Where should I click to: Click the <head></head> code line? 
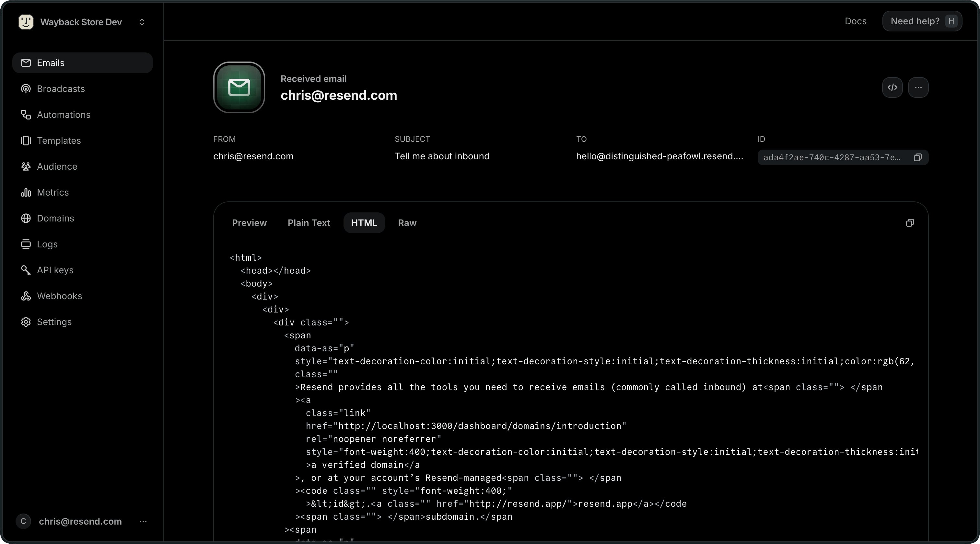275,270
